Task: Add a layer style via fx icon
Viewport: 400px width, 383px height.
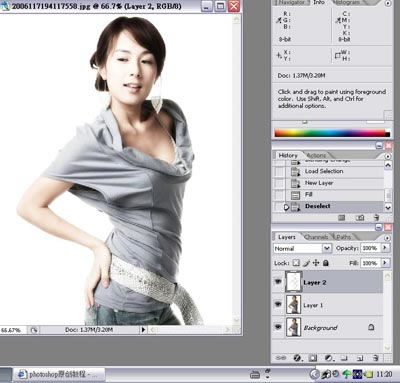Action: (x=298, y=358)
